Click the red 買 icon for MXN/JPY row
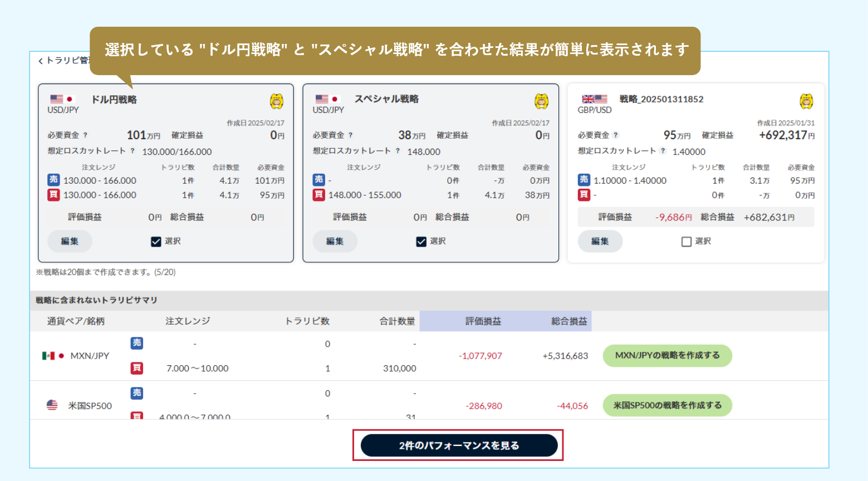 click(137, 368)
